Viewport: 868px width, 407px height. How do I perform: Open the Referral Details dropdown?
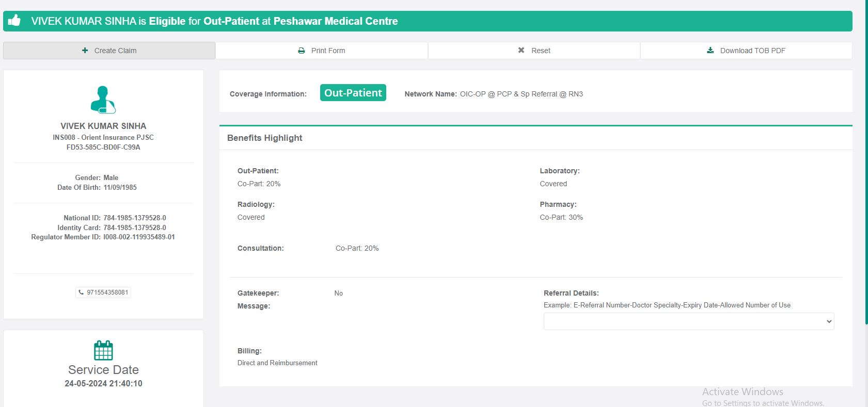[688, 321]
